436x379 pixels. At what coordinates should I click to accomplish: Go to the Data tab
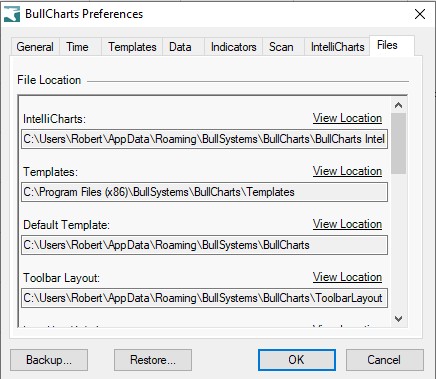pos(180,47)
